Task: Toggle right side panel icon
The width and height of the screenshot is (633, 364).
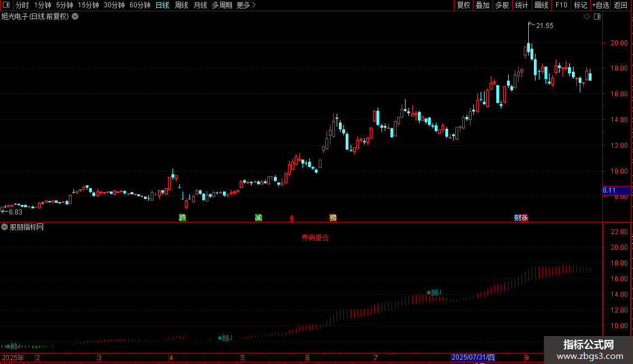Action: click(597, 17)
